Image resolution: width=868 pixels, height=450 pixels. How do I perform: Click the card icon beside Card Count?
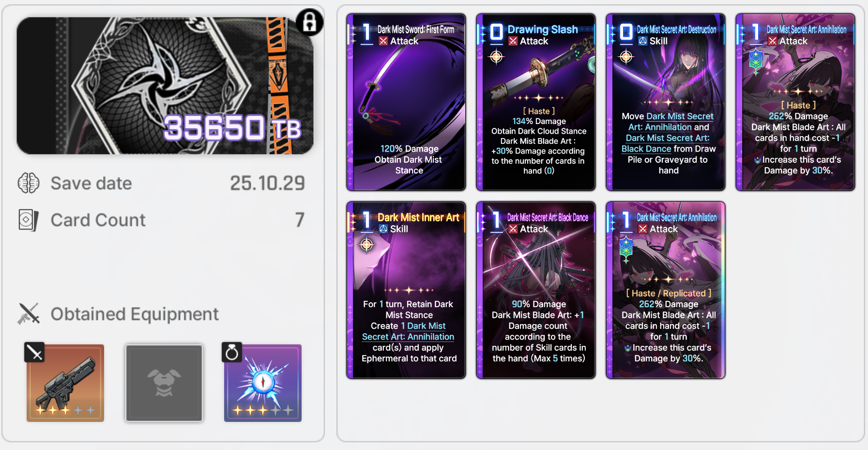tap(29, 220)
